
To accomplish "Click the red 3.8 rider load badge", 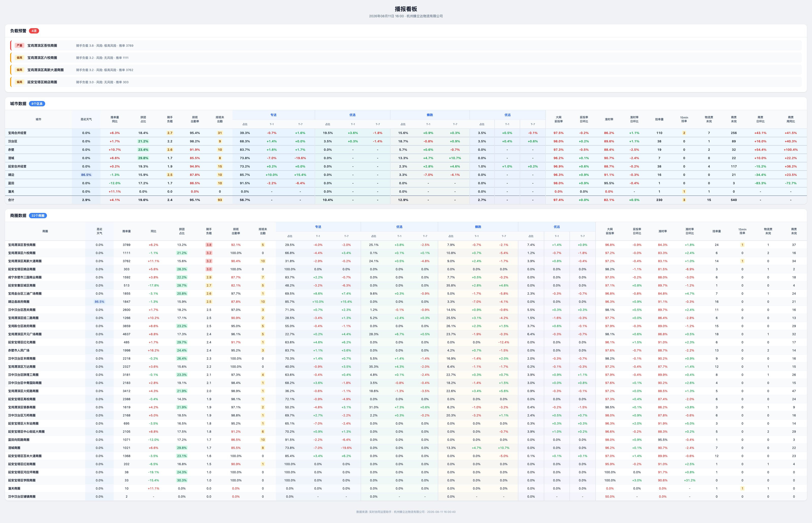I will (209, 245).
